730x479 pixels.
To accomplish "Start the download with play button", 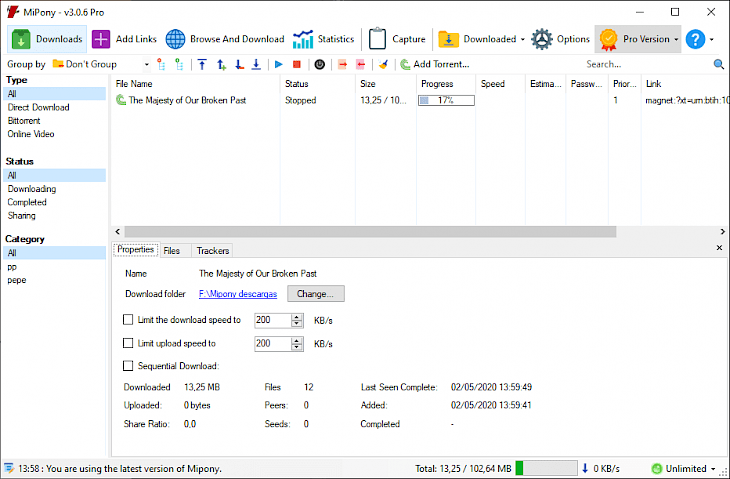I will (x=279, y=64).
